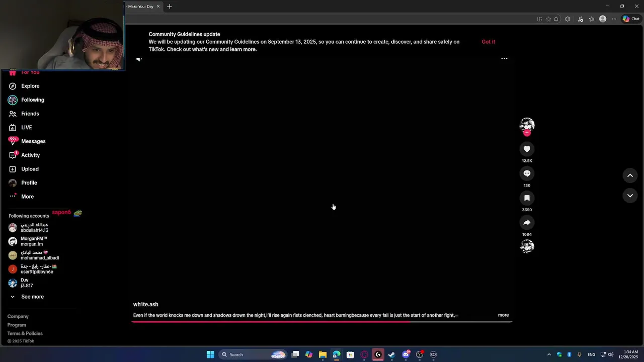Image resolution: width=644 pixels, height=362 pixels.
Task: Open a new browser tab with plus button
Action: click(x=169, y=7)
